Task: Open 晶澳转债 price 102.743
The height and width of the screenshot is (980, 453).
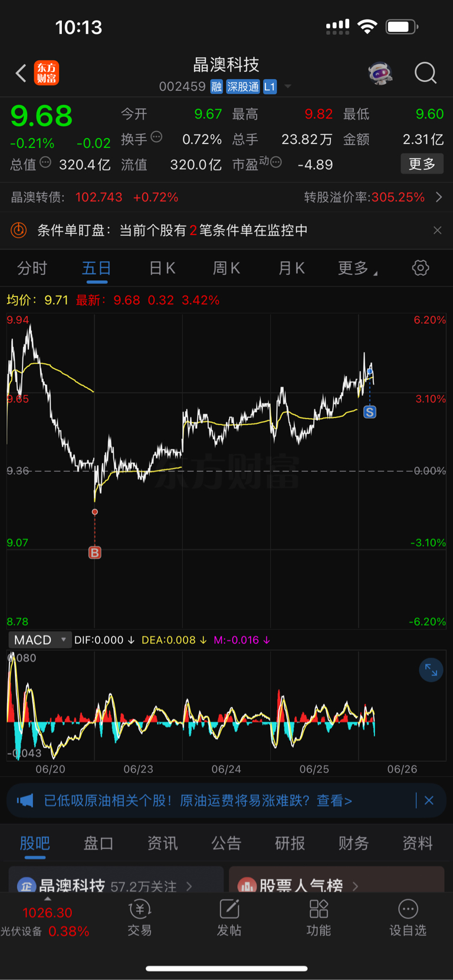Action: click(x=99, y=197)
